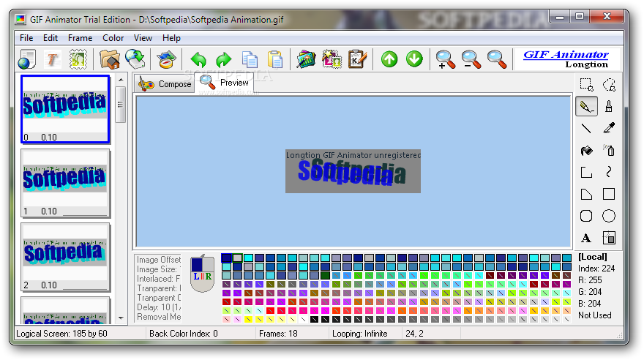
Task: Open the View menu
Action: click(x=143, y=38)
